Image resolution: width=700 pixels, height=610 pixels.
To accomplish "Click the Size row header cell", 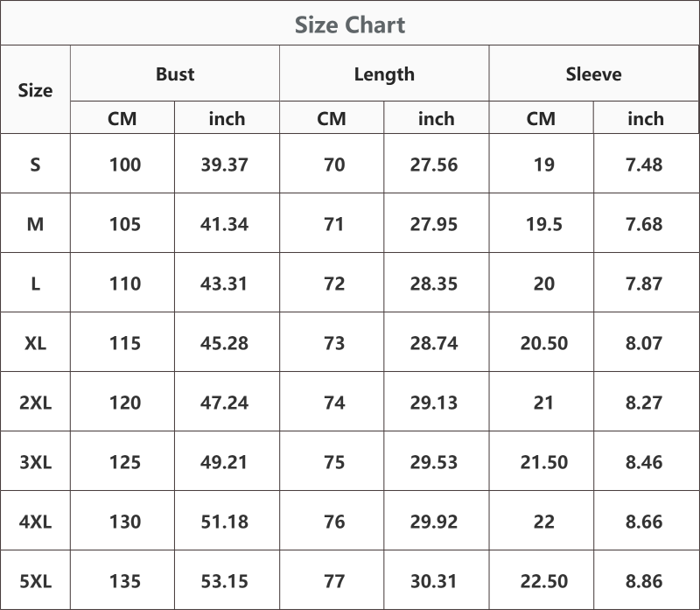I will 35,90.
